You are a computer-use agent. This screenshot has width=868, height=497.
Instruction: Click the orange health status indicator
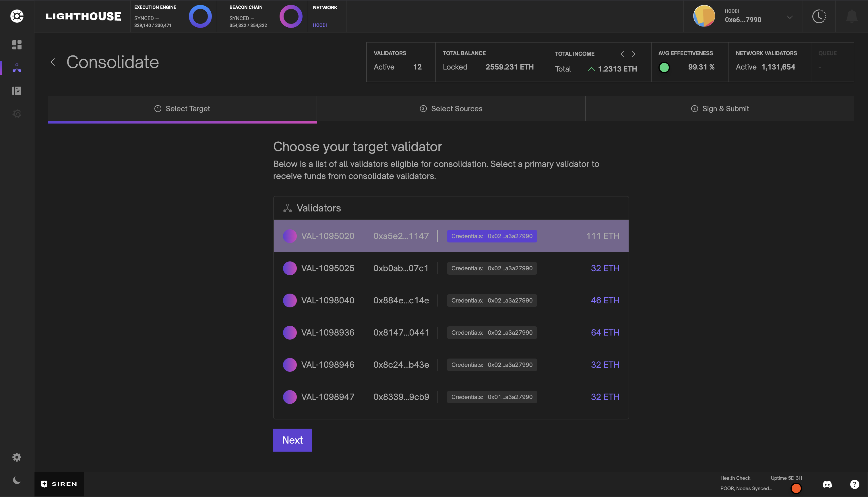coord(796,488)
